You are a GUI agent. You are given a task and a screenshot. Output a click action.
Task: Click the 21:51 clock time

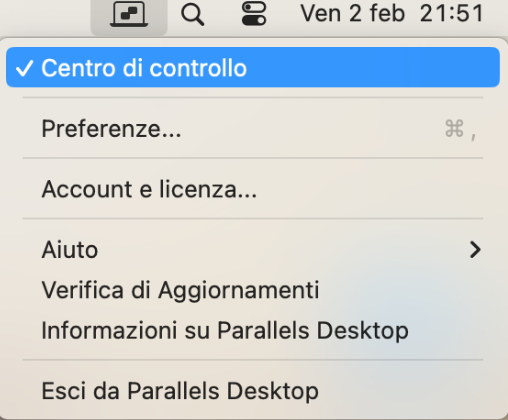tap(451, 14)
